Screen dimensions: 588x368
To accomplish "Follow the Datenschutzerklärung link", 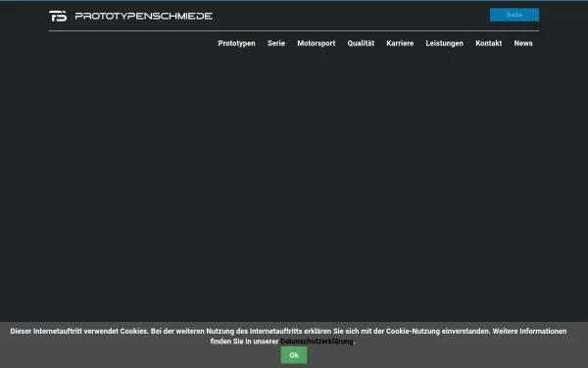I will pos(317,342).
